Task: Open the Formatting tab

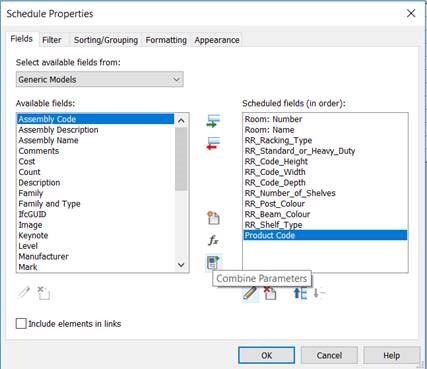Action: (166, 40)
